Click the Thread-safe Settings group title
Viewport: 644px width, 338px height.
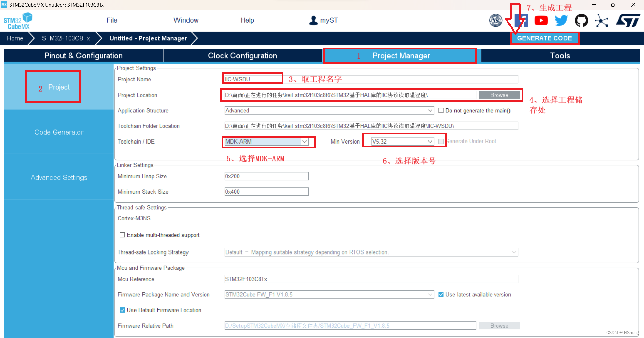pos(142,208)
